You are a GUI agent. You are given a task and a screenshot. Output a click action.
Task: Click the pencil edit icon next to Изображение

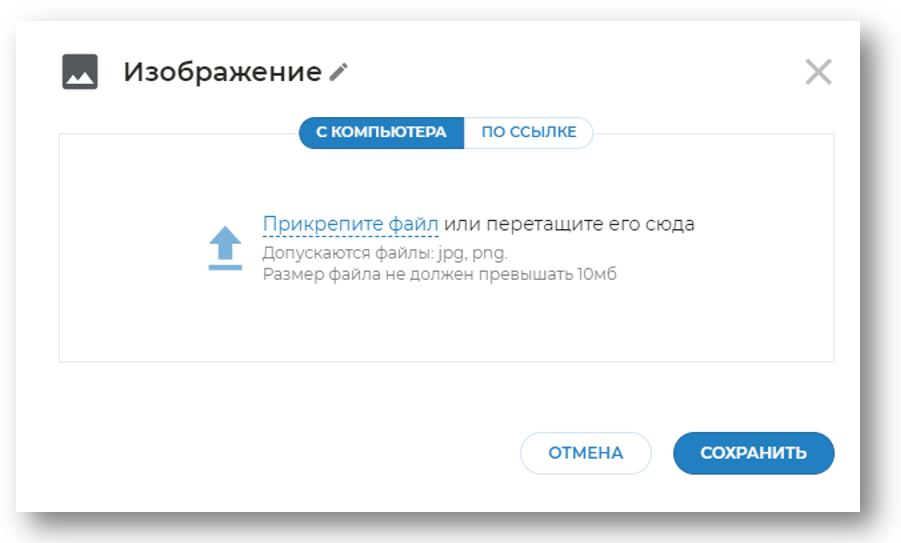(339, 72)
